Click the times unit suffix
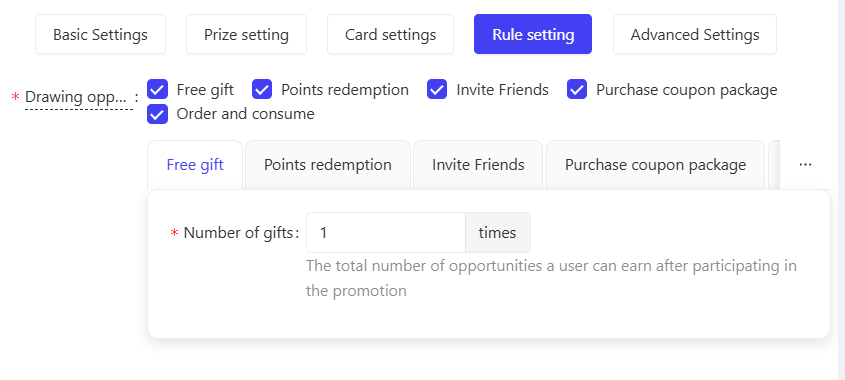The width and height of the screenshot is (845, 380). [497, 232]
